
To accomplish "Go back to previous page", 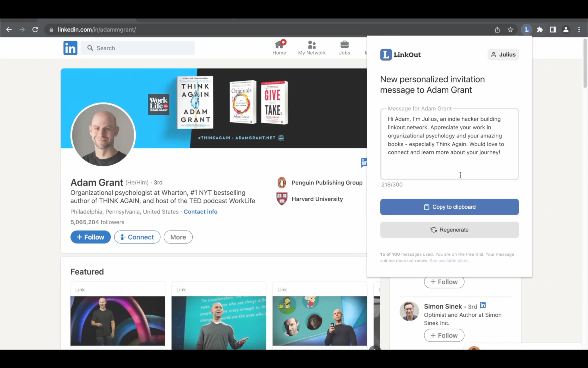I will coord(9,30).
